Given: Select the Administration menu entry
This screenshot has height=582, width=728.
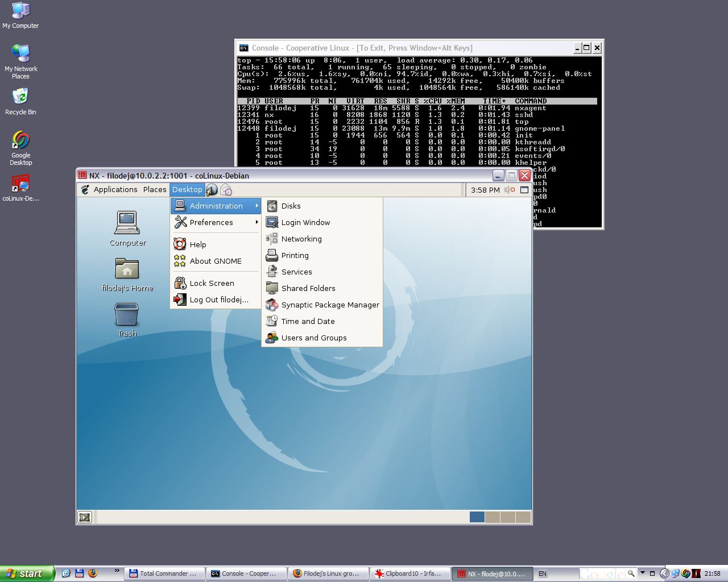Looking at the screenshot, I should point(216,206).
